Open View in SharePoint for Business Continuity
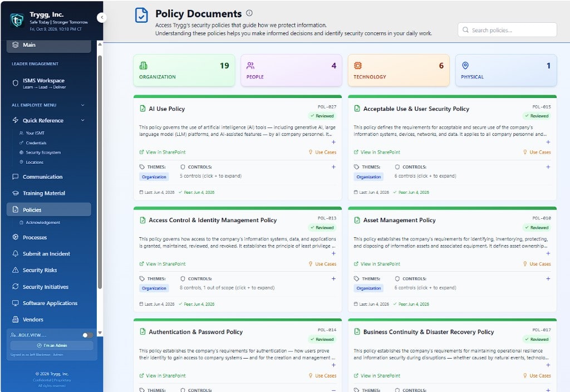The width and height of the screenshot is (570, 392). click(x=377, y=376)
